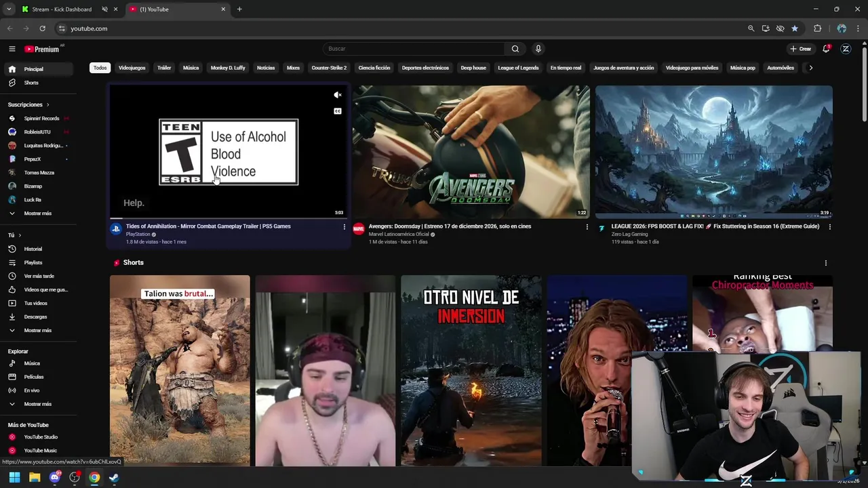Click the youtube.com address bar
868x488 pixels.
[400, 28]
